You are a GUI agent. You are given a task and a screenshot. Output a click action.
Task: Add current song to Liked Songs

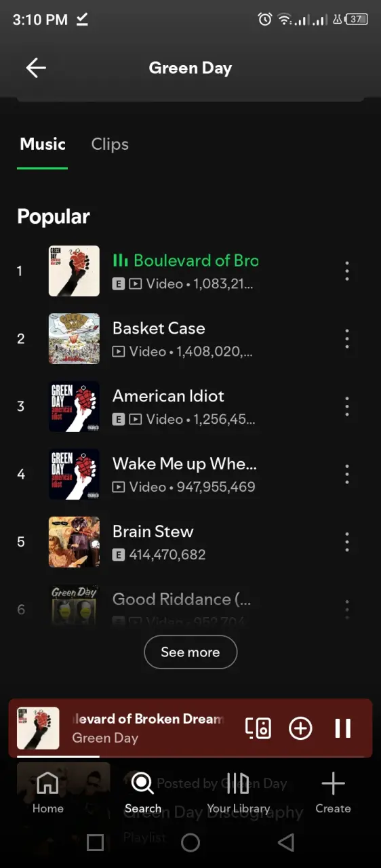point(300,728)
